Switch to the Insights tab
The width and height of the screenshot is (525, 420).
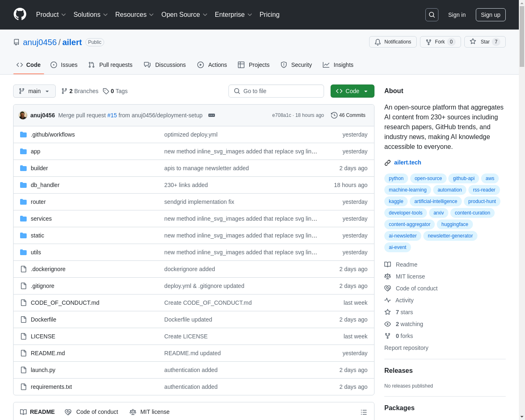pyautogui.click(x=338, y=65)
